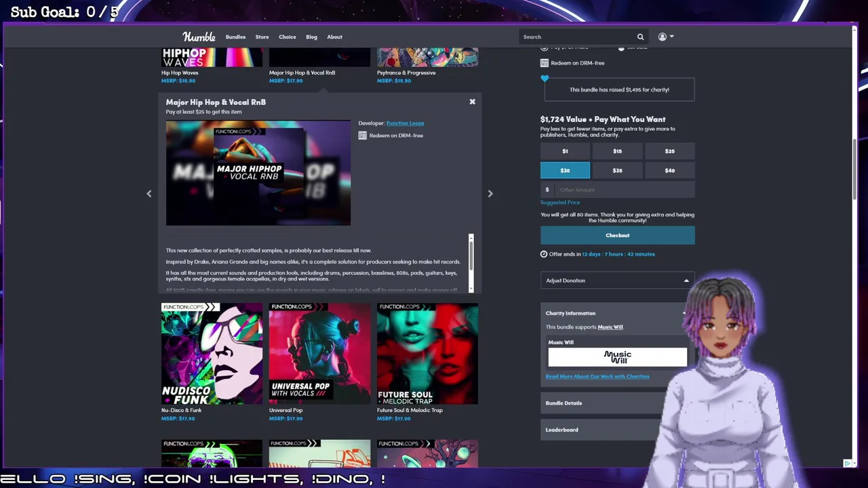The image size is (868, 488).
Task: Open the Psytrance & Progressive thumbnail
Action: tap(427, 57)
